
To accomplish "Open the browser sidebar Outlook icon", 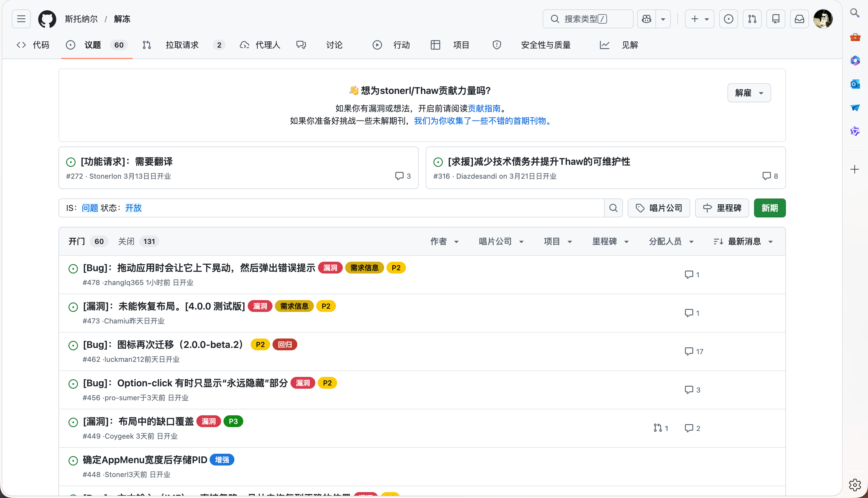I will (x=855, y=84).
